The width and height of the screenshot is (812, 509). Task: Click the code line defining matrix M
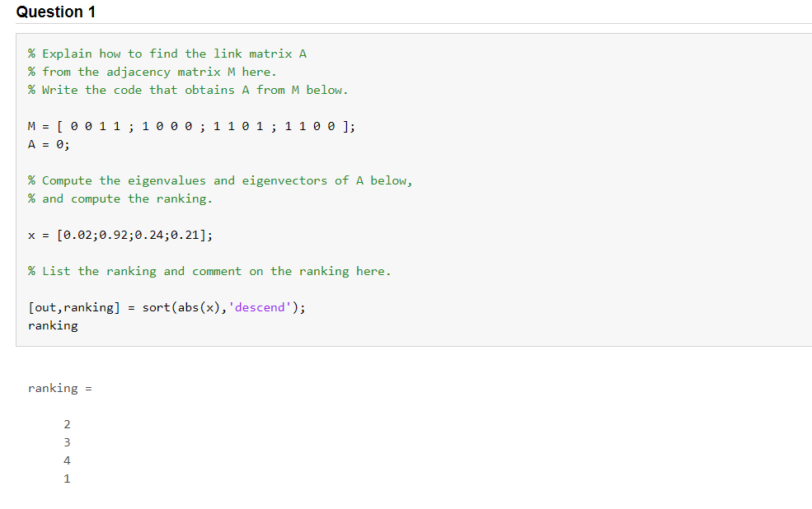tap(191, 126)
